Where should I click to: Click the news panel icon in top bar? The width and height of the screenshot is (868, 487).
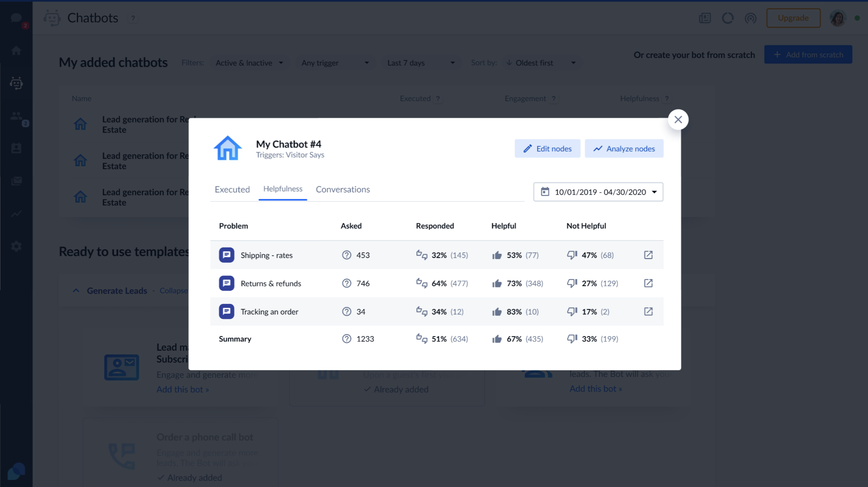(705, 18)
